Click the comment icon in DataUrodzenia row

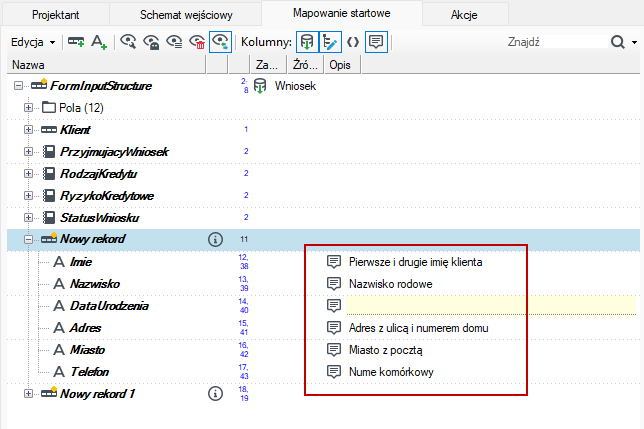pyautogui.click(x=334, y=305)
